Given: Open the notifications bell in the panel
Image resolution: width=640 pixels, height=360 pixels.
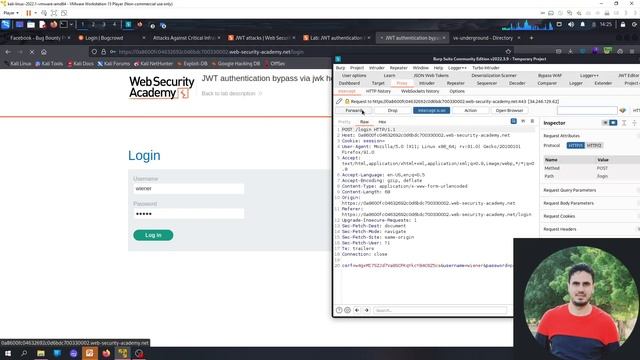Looking at the screenshot, I should [582, 24].
